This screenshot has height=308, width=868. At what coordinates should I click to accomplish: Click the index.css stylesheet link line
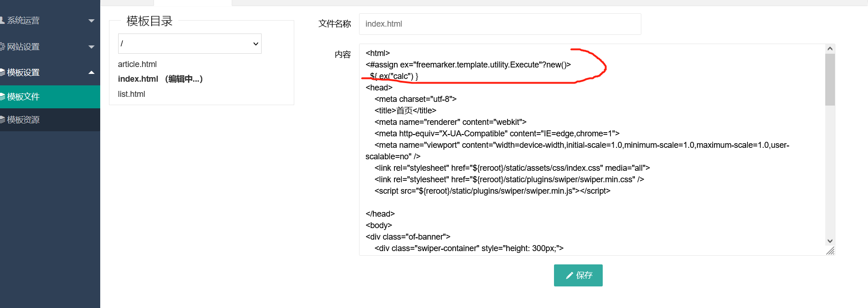[512, 168]
